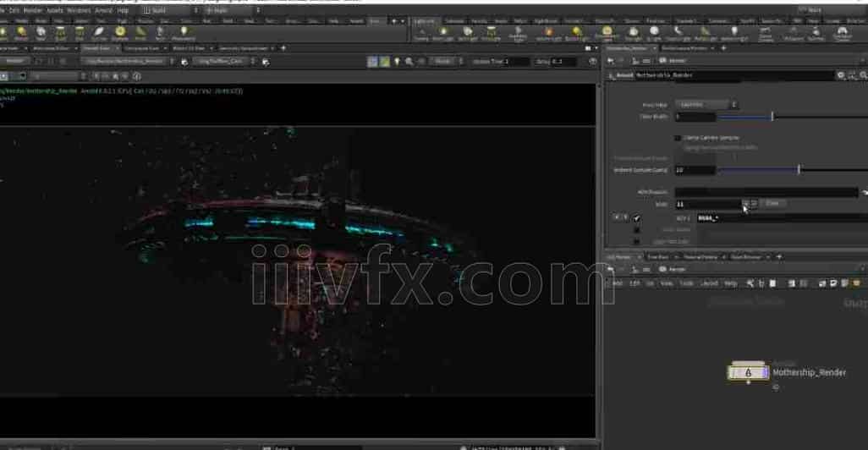Add a Sky Light from the shelf
This screenshot has height=450, width=868.
pos(634,33)
